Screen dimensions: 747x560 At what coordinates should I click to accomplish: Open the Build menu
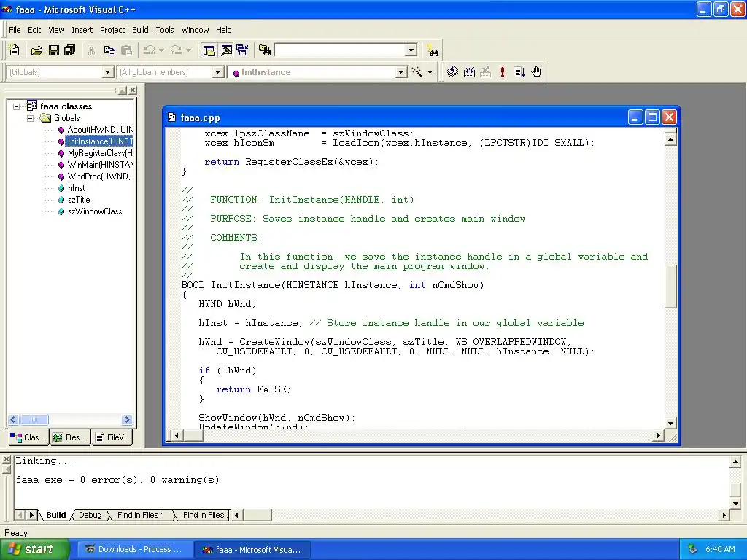tap(140, 30)
